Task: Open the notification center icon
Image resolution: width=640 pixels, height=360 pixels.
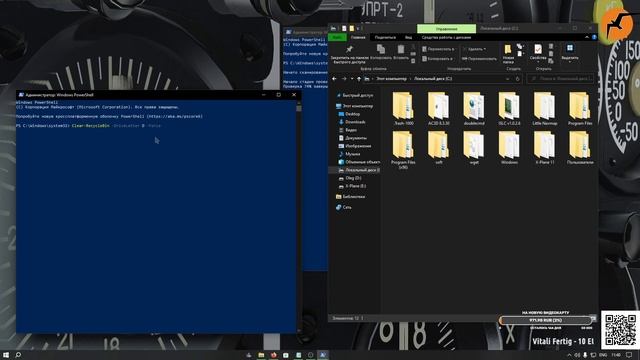Action: click(x=630, y=355)
